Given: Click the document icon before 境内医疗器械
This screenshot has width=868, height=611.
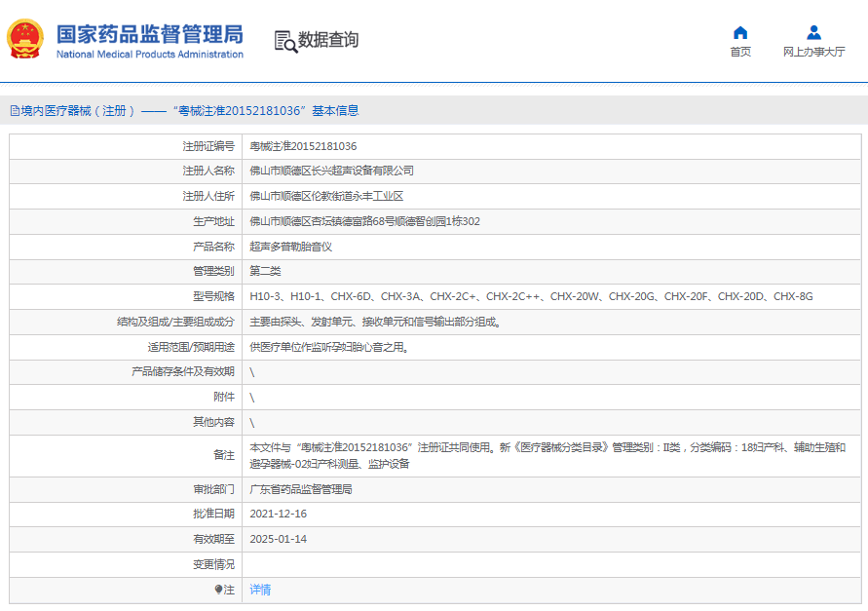Looking at the screenshot, I should click(15, 111).
